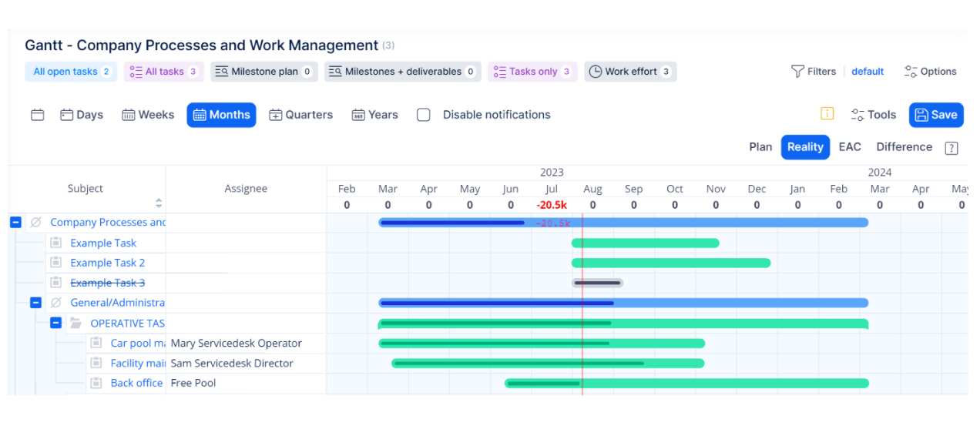Click the green Example Task 2 Gantt bar
Screen dimensions: 980x436
click(671, 263)
